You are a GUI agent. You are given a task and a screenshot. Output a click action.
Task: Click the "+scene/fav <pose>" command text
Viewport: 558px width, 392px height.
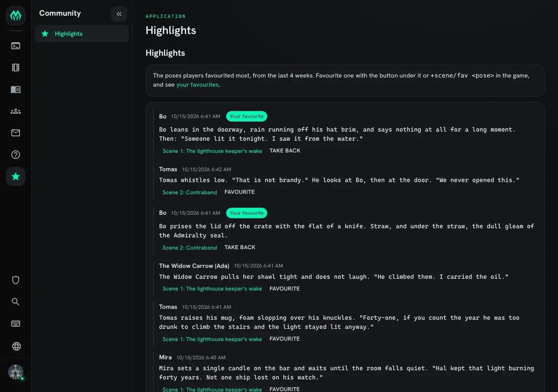[462, 75]
